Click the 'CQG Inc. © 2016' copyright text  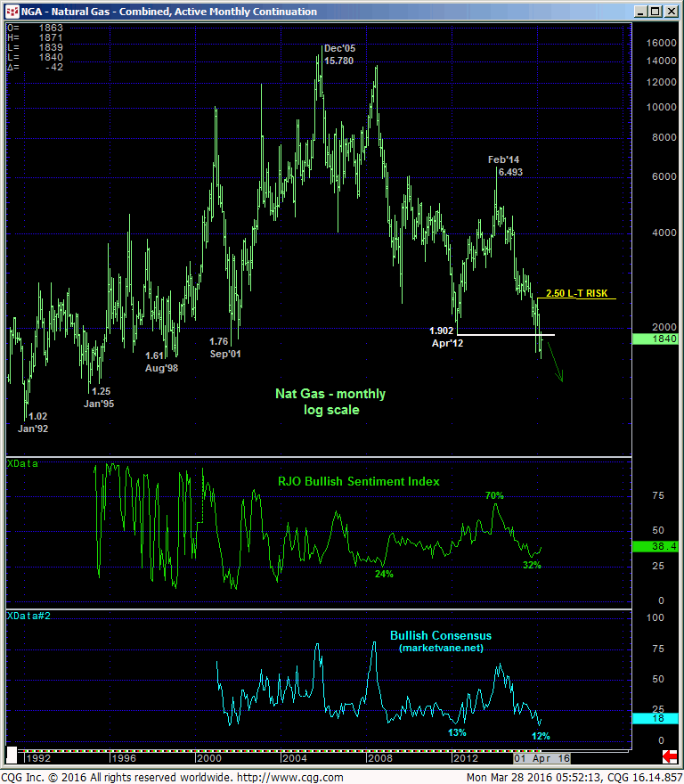(45, 778)
